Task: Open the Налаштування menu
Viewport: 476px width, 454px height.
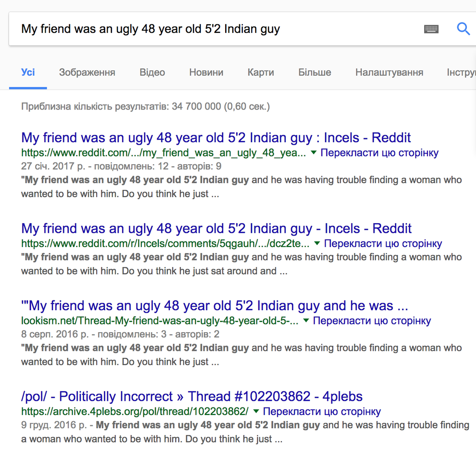Action: [389, 73]
